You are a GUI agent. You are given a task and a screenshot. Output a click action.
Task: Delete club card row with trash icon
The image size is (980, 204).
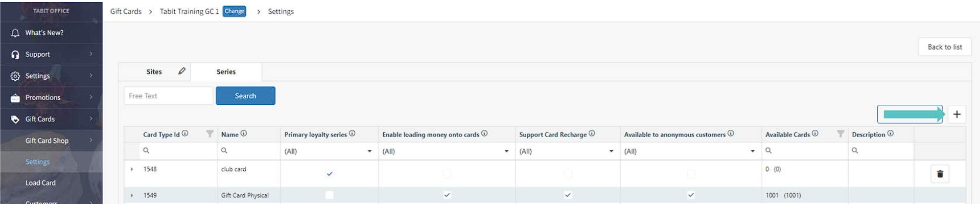(940, 174)
